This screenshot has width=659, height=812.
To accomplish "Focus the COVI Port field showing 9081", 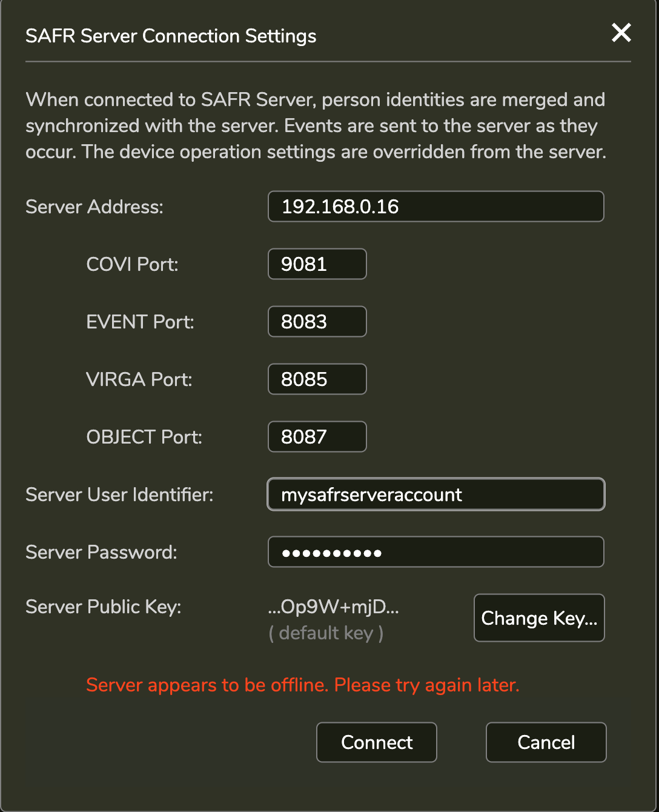I will click(x=317, y=264).
